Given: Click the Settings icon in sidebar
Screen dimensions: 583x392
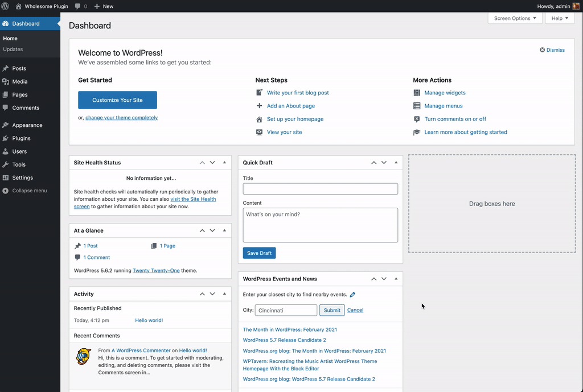Looking at the screenshot, I should (x=6, y=178).
